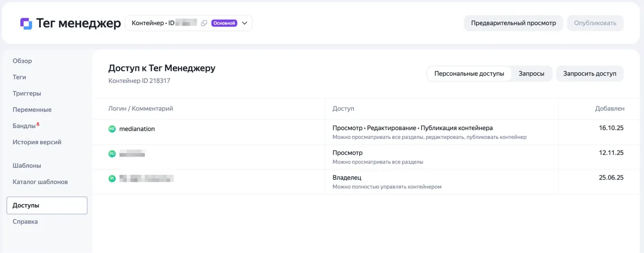Click the date 16.10.25
Viewport: 644px width, 253px height.
coord(611,128)
